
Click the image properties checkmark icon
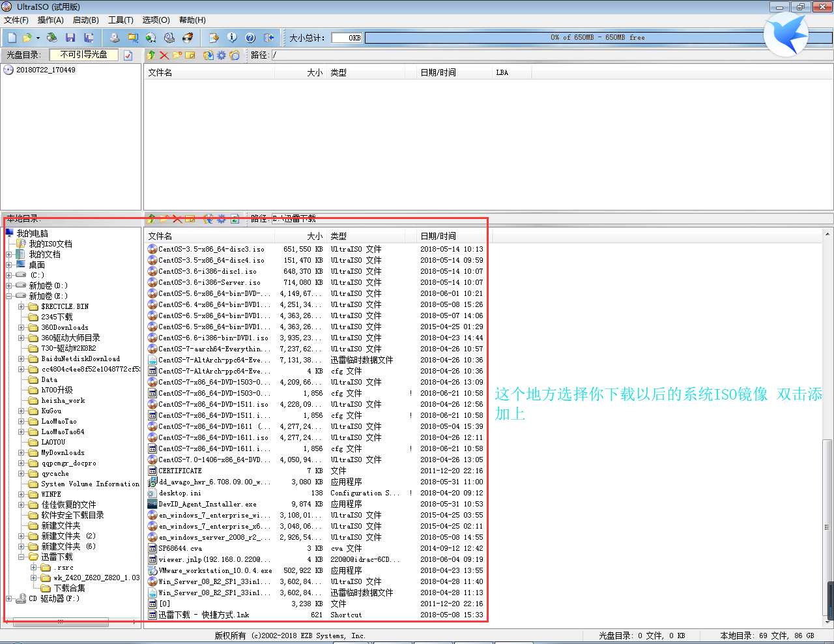(128, 55)
